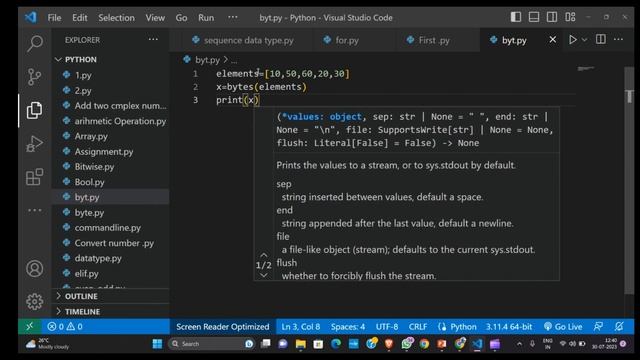The image size is (640, 360).
Task: Click Ln 3, Col 8 to go to line
Action: pyautogui.click(x=300, y=327)
